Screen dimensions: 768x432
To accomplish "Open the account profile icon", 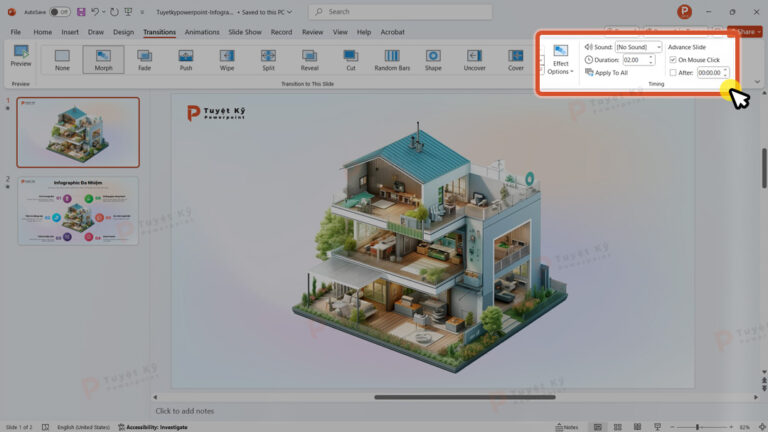I will (x=684, y=12).
